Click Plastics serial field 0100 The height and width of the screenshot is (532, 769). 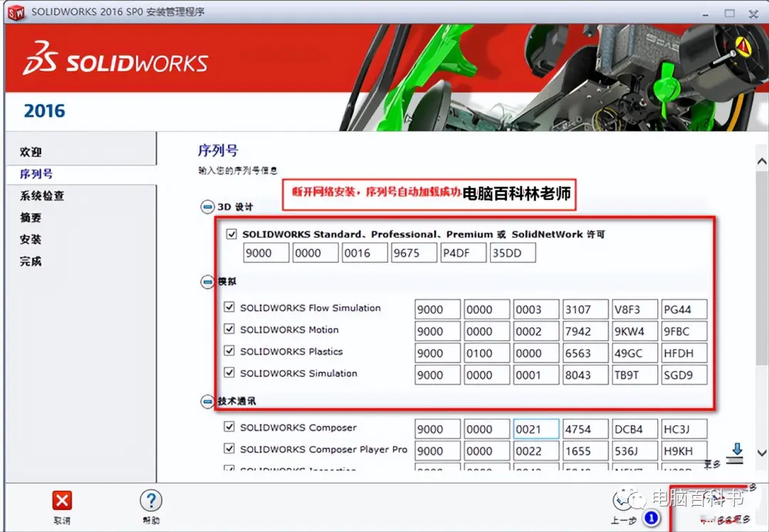(487, 353)
